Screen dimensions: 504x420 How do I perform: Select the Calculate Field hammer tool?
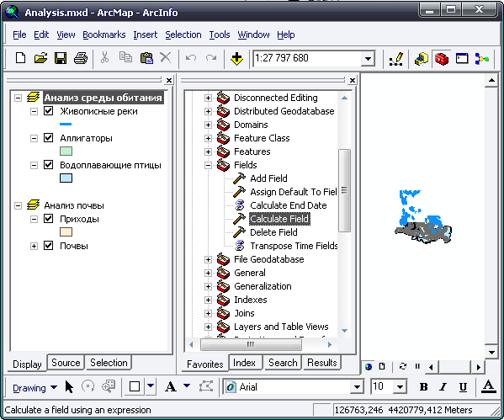tap(279, 219)
